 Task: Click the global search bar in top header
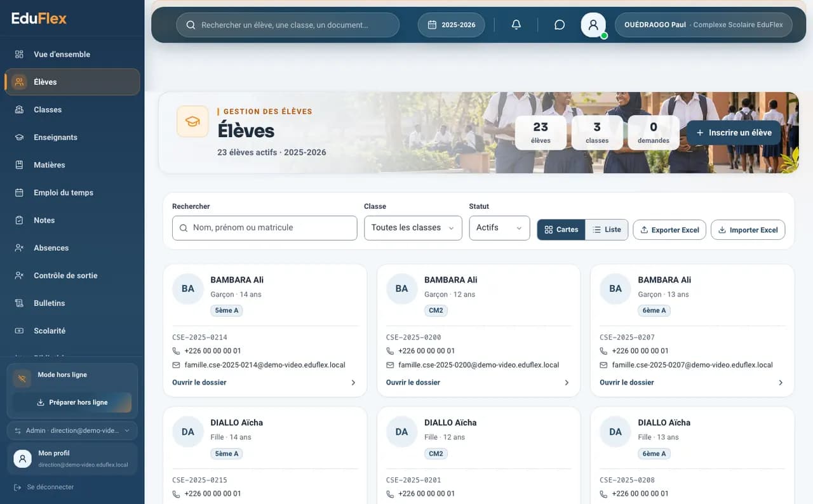click(288, 25)
